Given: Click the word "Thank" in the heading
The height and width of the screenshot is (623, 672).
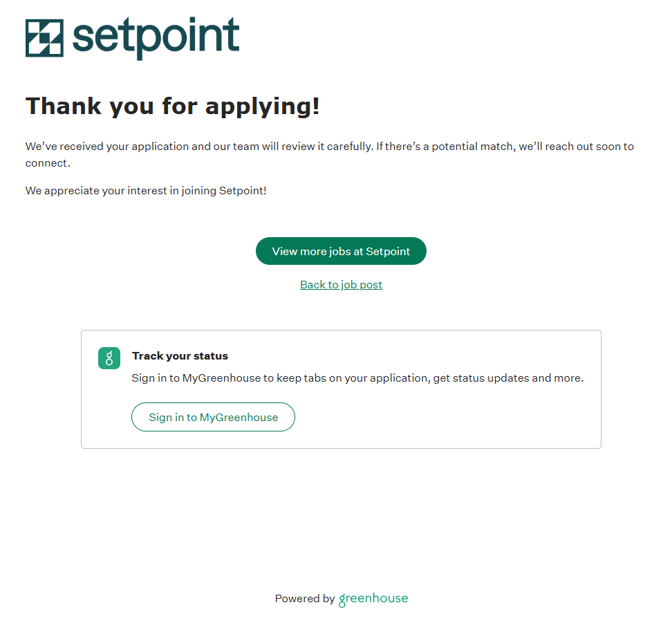Looking at the screenshot, I should pos(63,106).
